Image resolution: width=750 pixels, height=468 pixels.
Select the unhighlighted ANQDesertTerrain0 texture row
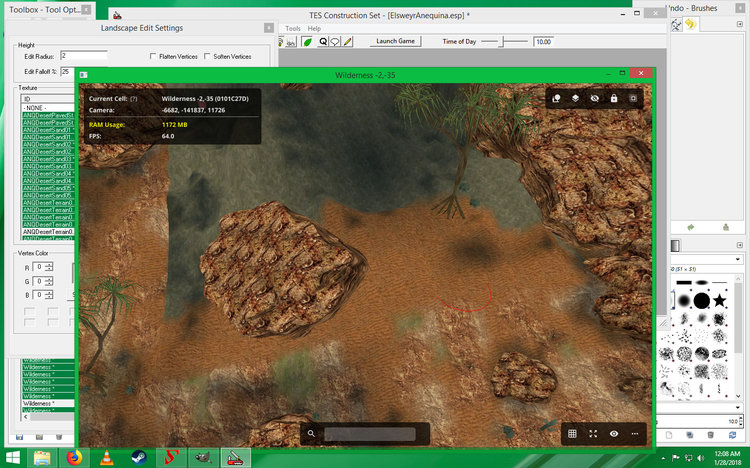(48, 232)
